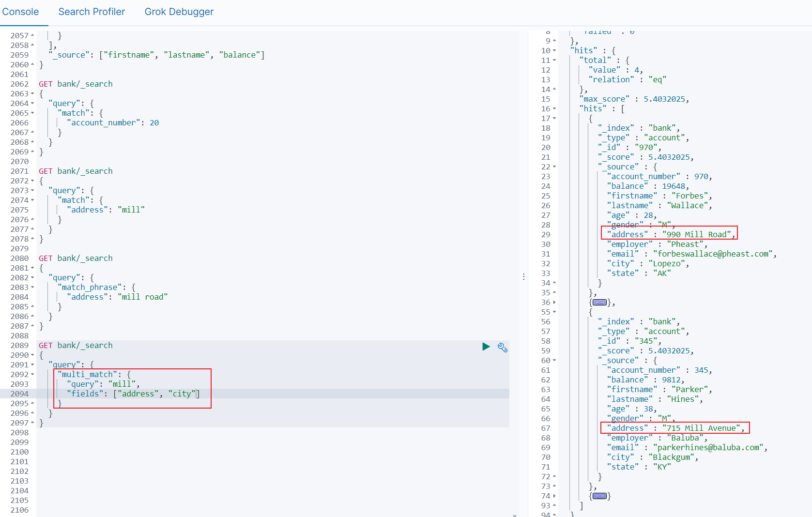Screen dimensions: 812x517
Task: Open the Grok Debugger tab
Action: coord(179,12)
